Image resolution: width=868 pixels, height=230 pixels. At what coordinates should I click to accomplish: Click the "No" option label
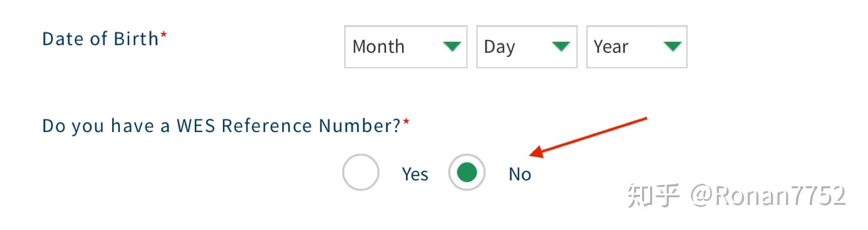click(x=520, y=174)
